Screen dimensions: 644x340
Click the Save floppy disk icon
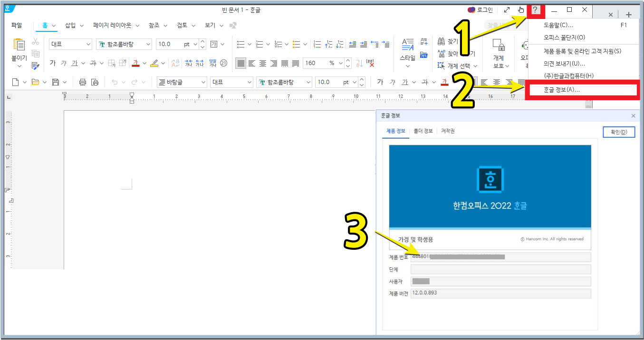(x=56, y=82)
